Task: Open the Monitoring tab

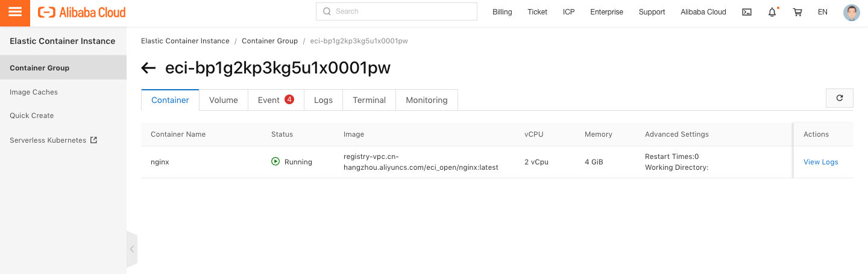Action: (427, 100)
